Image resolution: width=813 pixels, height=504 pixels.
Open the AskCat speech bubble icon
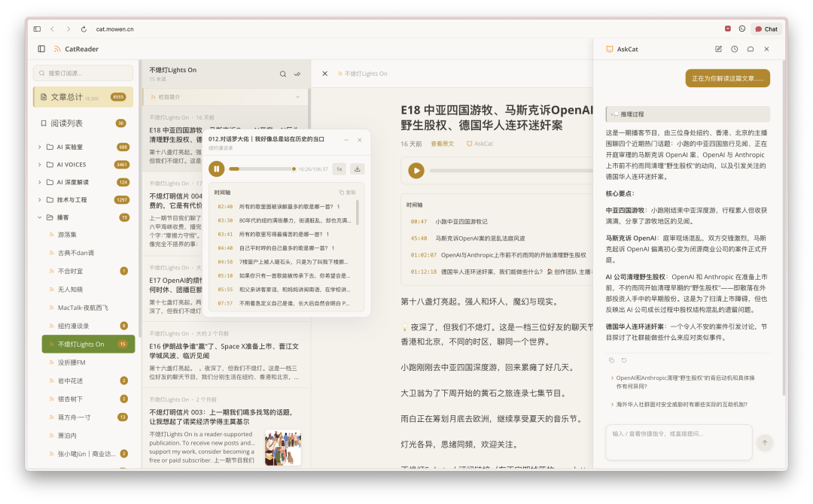tap(751, 49)
